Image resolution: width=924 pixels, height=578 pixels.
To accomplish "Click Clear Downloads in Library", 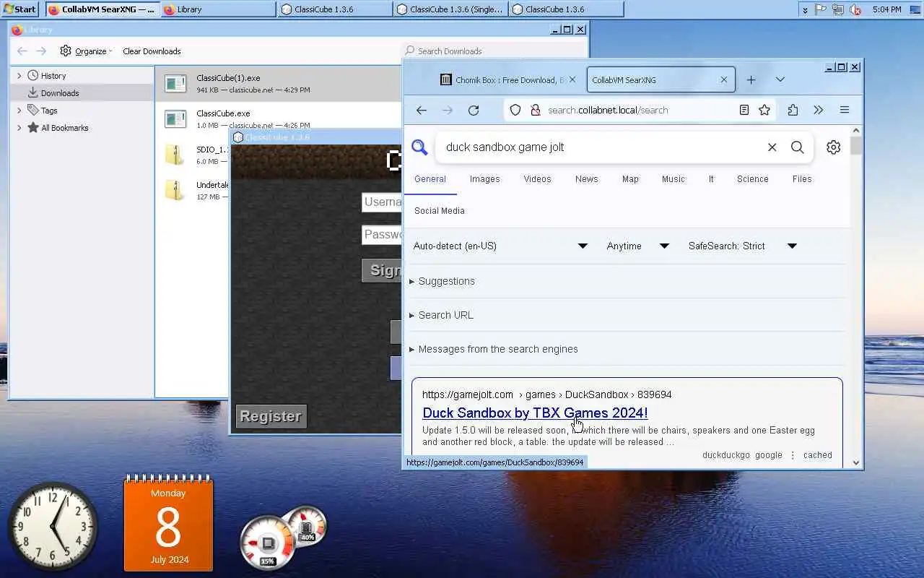I will click(152, 51).
